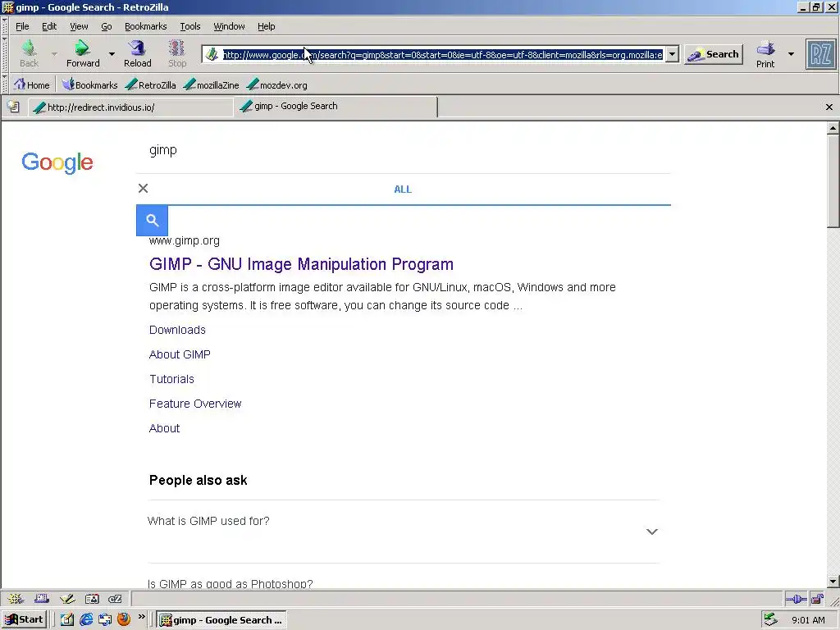The image size is (840, 630).
Task: Open the Help menu
Action: (266, 26)
